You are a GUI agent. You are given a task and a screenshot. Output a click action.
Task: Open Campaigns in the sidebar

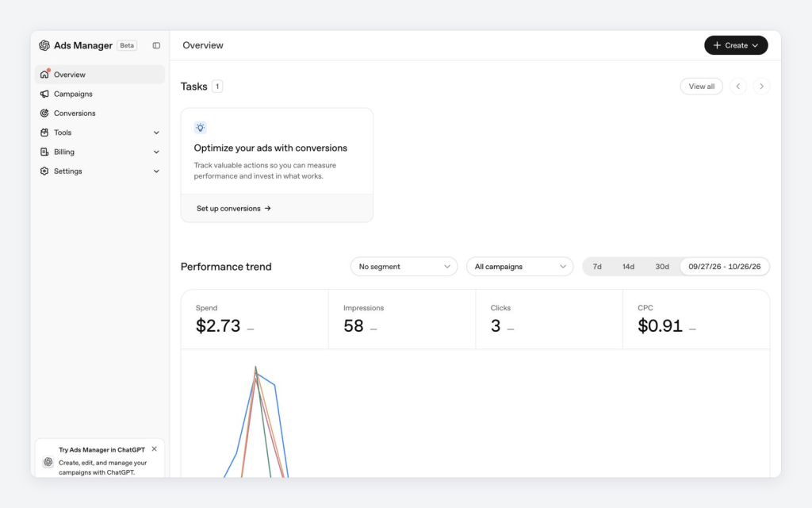coord(100,94)
